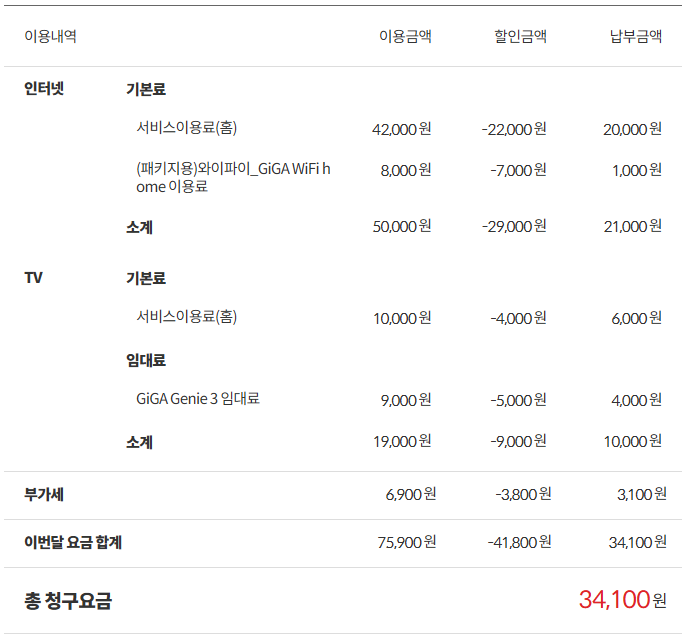
Task: Click the 75,900원 monthly total usage amount
Action: coord(406,543)
